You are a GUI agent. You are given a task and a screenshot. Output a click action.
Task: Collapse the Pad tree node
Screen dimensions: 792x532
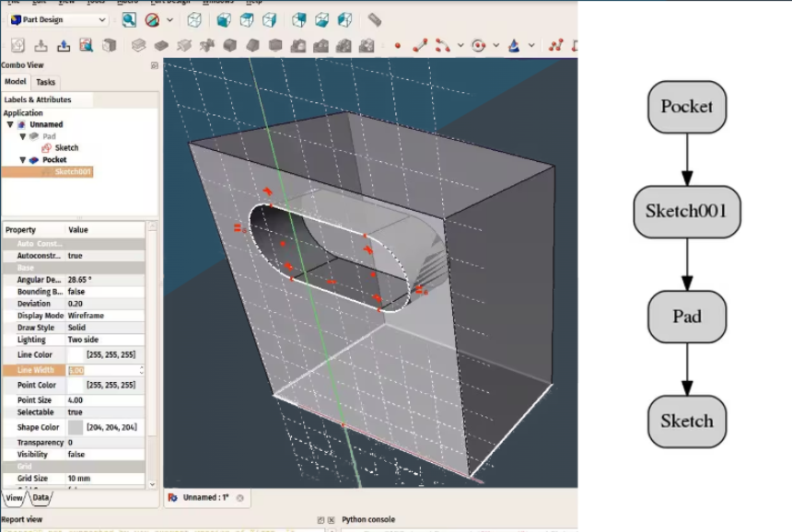coord(22,136)
